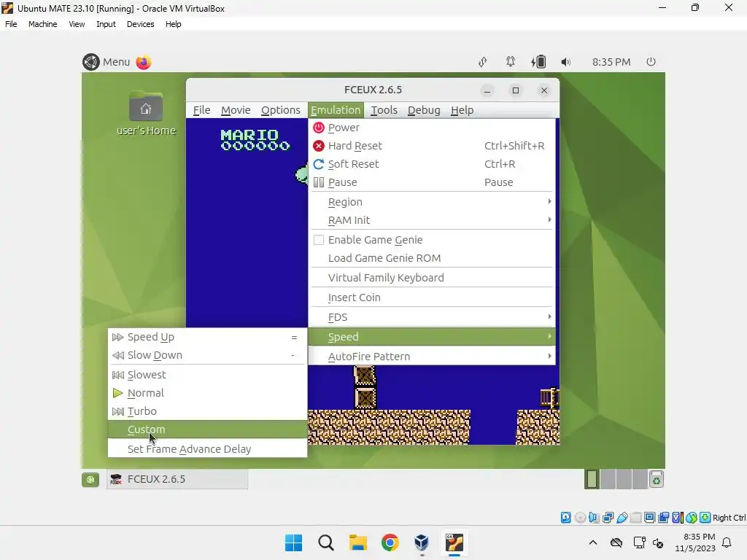Open Windows taskbar Search
This screenshot has width=747, height=560.
326,542
